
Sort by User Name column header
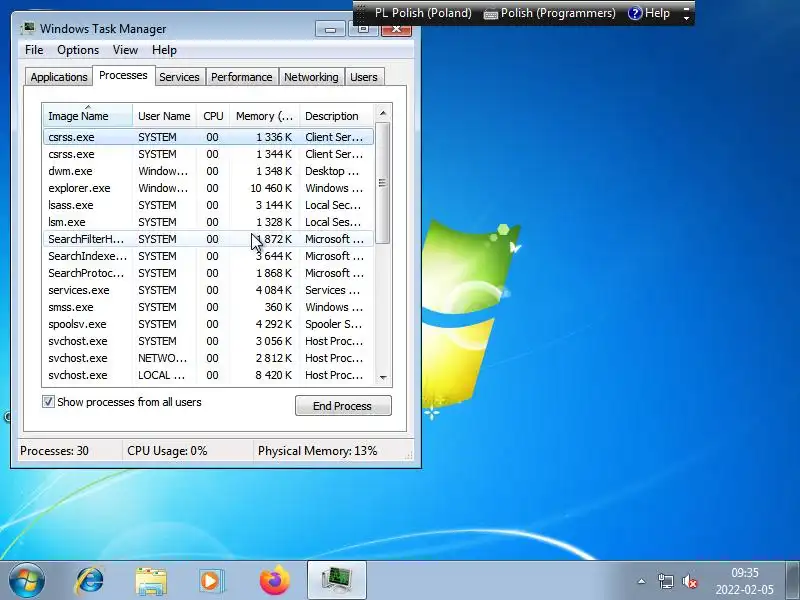click(x=164, y=116)
